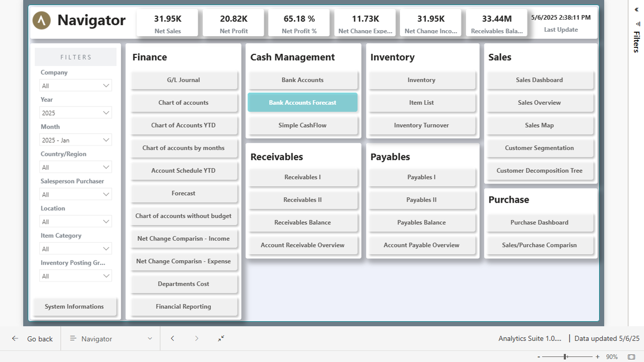Click the zoom out minus icon

[x=539, y=357]
